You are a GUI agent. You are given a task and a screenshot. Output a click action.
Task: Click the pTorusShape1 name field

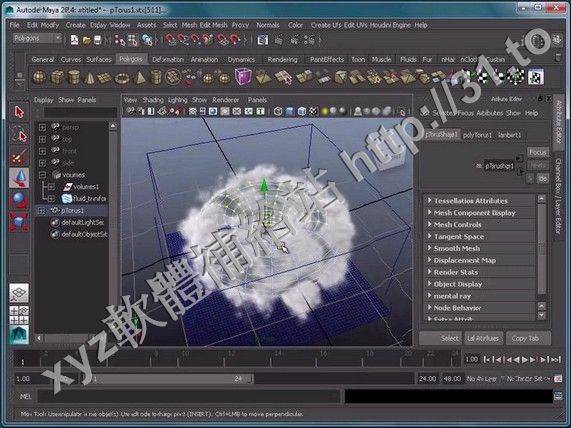tap(499, 166)
